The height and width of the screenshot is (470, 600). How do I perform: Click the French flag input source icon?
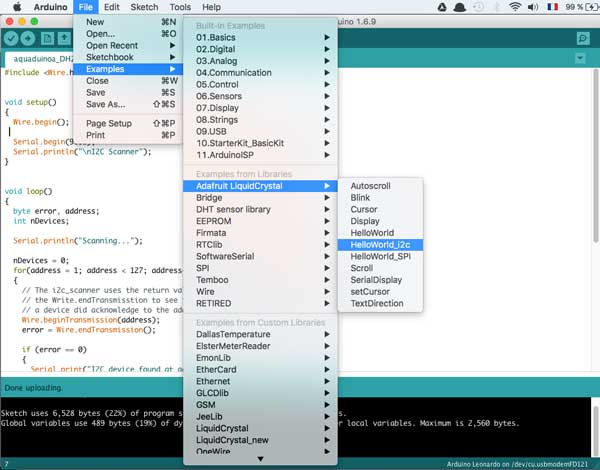click(552, 7)
